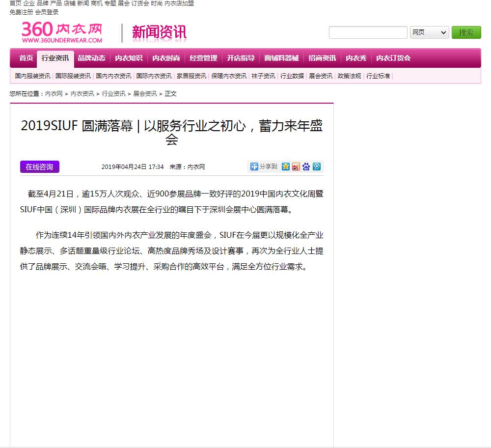Viewport: 491px width, 448px height.
Task: Click the date 2019年04月24日 17:34
Action: click(133, 167)
